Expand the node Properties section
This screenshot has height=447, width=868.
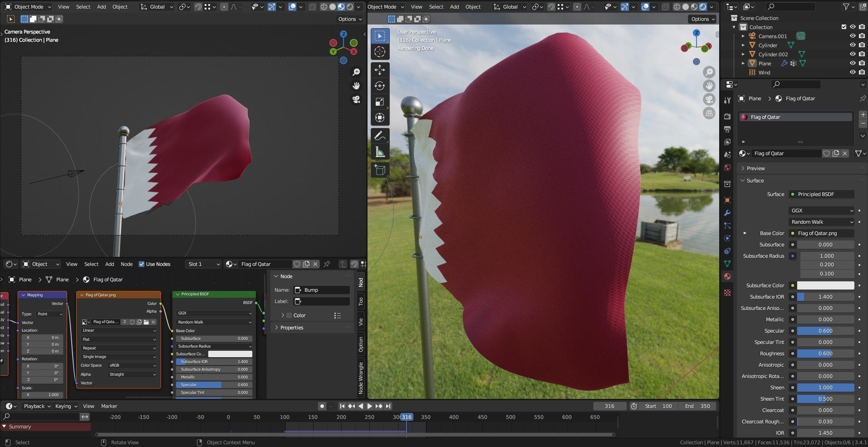[291, 328]
